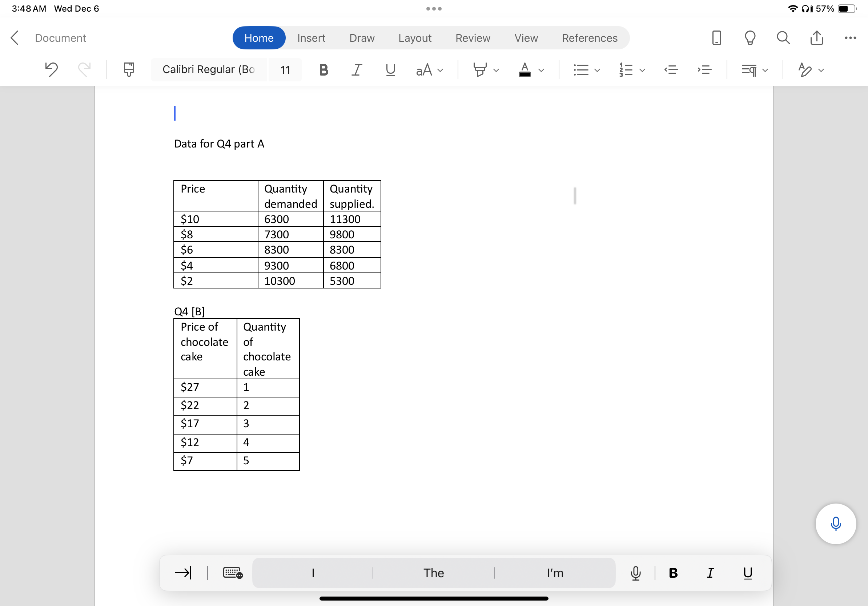Open the mobile view phone icon
This screenshot has width=868, height=606.
[716, 38]
